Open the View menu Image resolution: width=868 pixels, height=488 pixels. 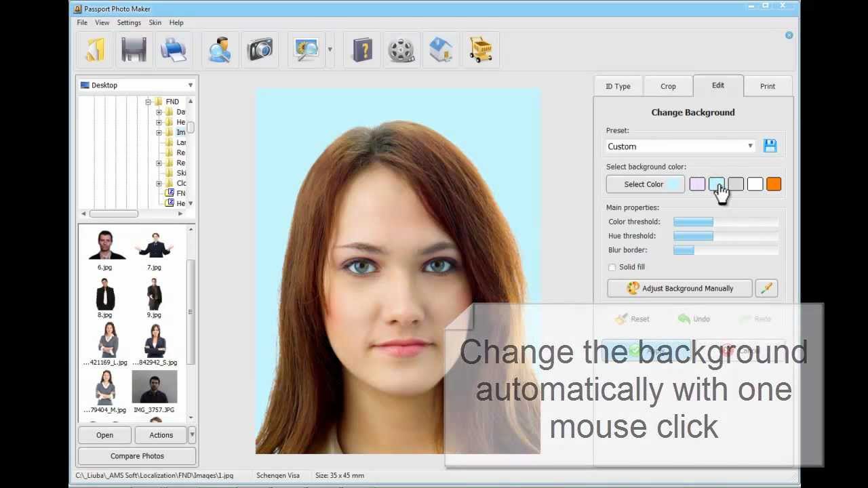pyautogui.click(x=102, y=22)
